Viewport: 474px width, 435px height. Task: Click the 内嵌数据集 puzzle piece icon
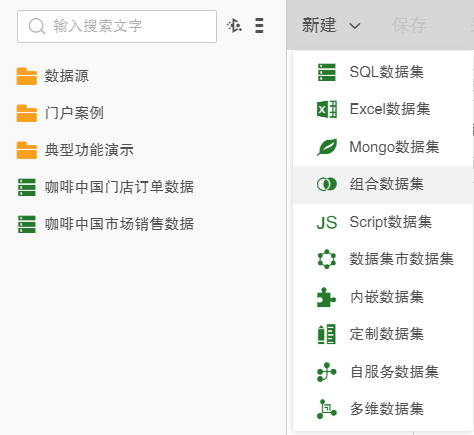[327, 297]
